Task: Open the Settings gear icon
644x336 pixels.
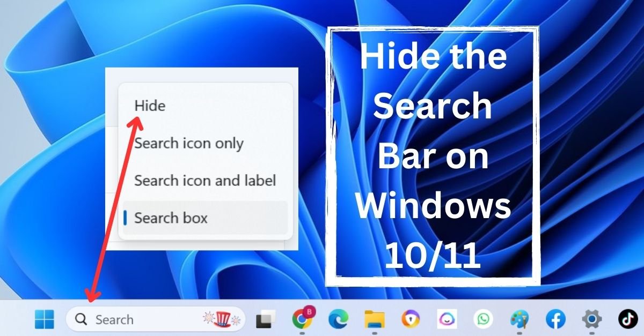Action: (591, 319)
